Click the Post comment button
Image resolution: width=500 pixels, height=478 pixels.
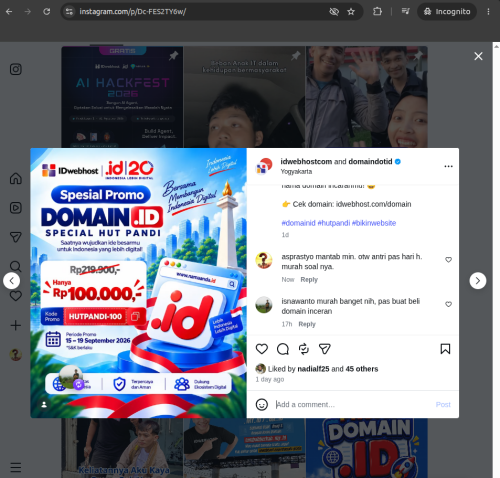pyautogui.click(x=443, y=404)
